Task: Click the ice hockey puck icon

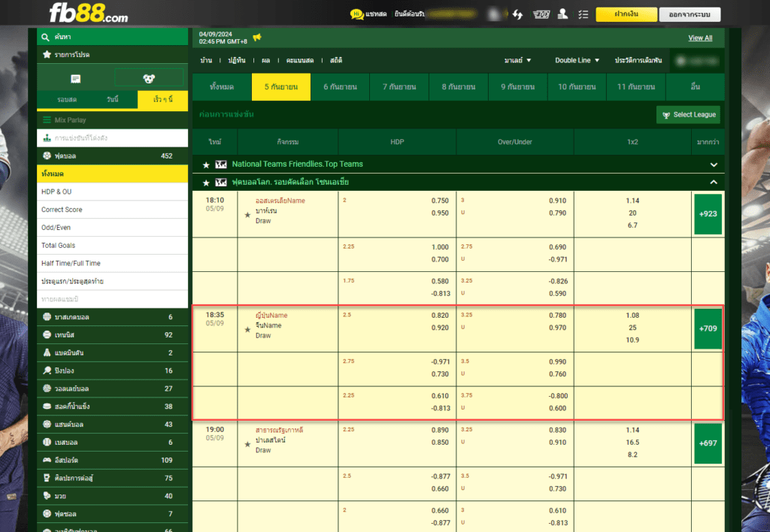Action: (x=47, y=407)
